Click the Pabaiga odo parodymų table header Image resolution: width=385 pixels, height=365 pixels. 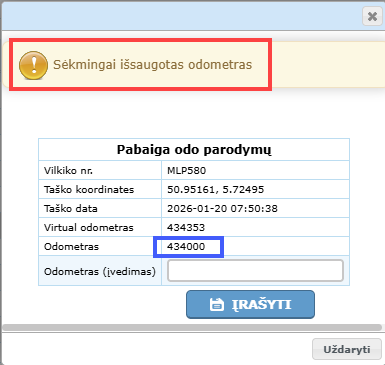(194, 150)
